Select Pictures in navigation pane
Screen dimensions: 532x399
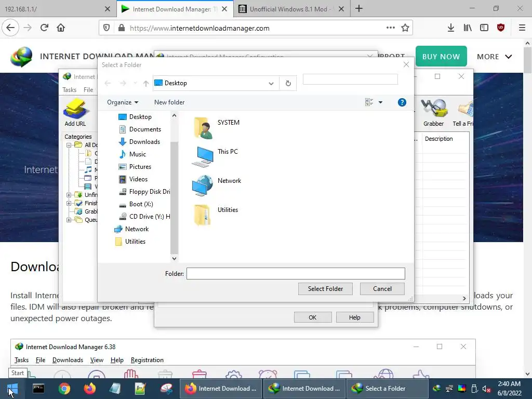pyautogui.click(x=135, y=167)
